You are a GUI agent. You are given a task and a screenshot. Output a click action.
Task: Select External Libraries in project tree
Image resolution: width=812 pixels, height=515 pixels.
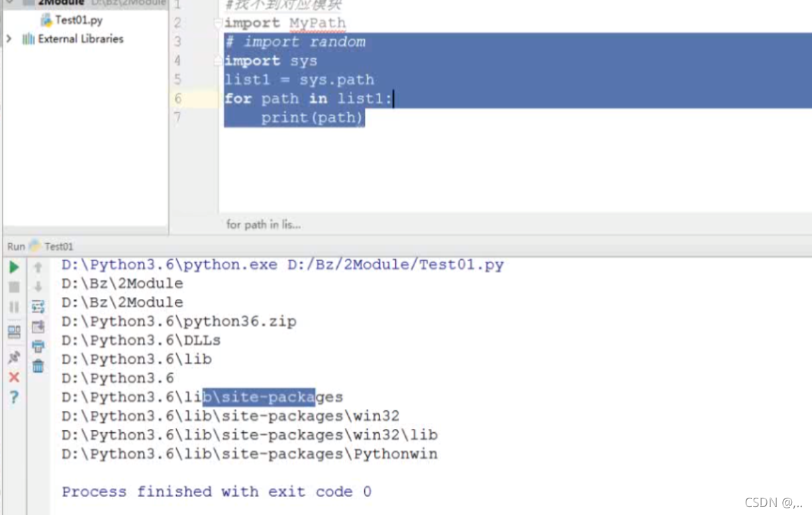(81, 39)
